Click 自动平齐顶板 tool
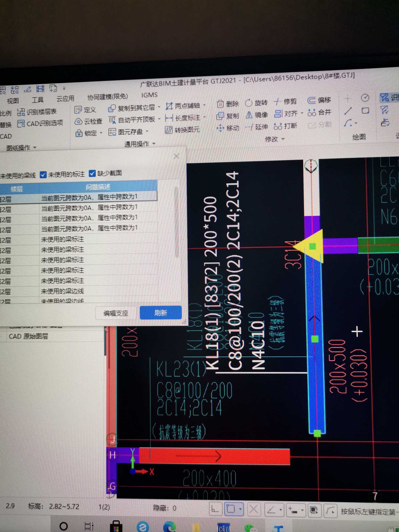 click(x=132, y=120)
